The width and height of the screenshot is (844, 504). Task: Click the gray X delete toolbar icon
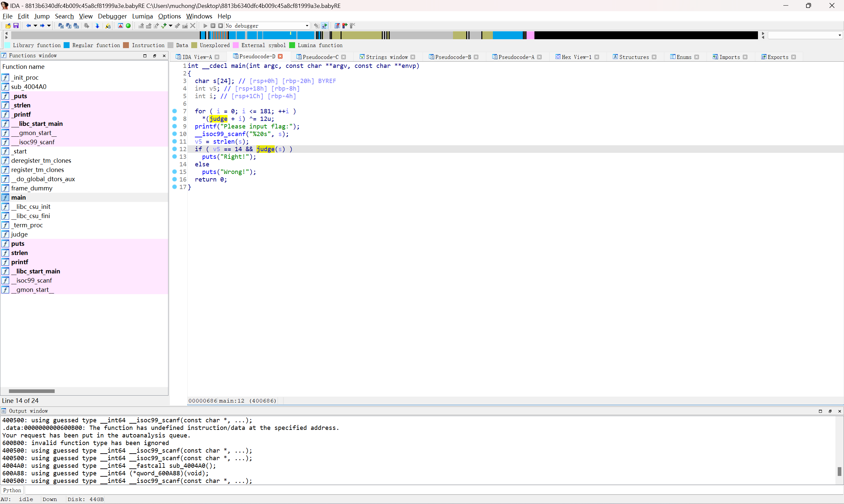coord(193,26)
